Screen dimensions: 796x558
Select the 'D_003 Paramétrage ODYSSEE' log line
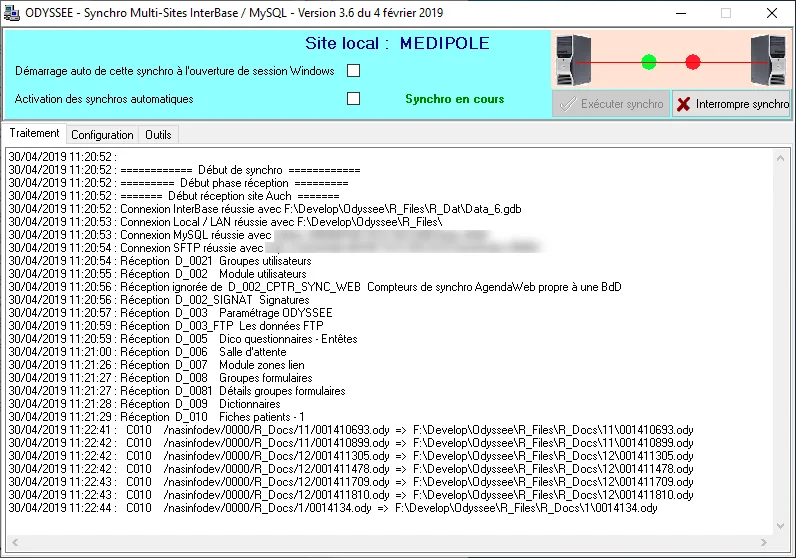pos(171,313)
